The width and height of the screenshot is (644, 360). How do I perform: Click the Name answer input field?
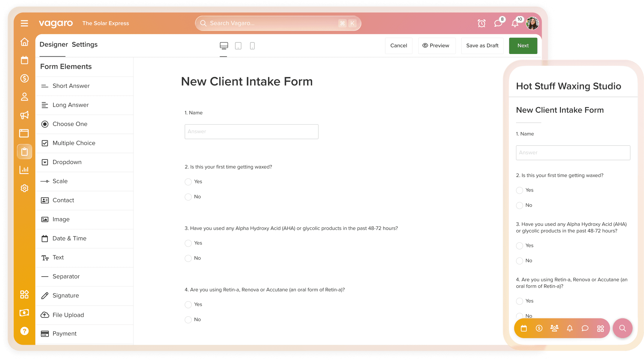click(251, 131)
